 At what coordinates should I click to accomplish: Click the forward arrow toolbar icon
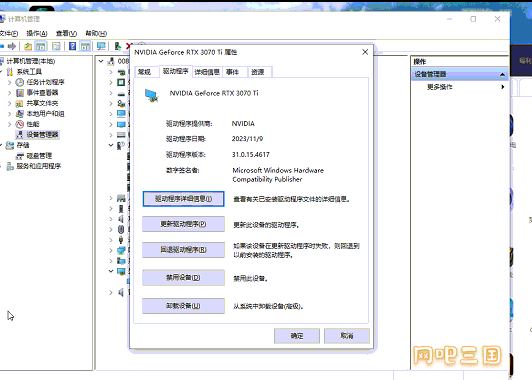point(12,46)
